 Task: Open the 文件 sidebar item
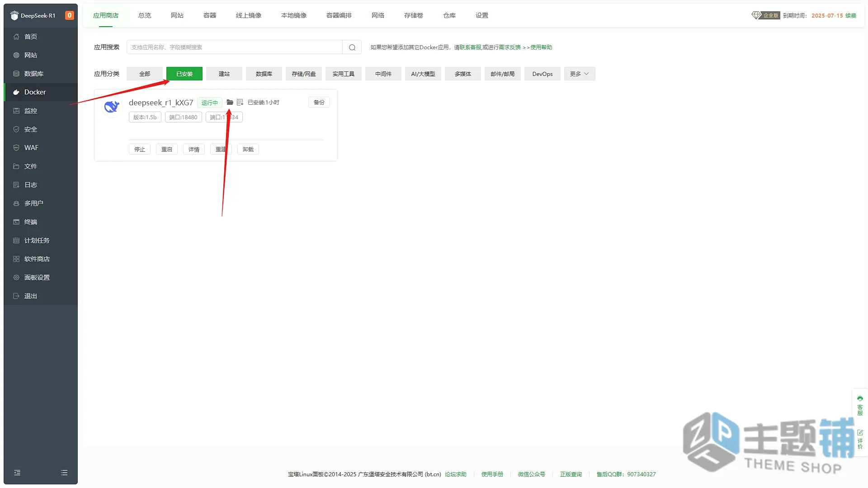click(x=41, y=166)
